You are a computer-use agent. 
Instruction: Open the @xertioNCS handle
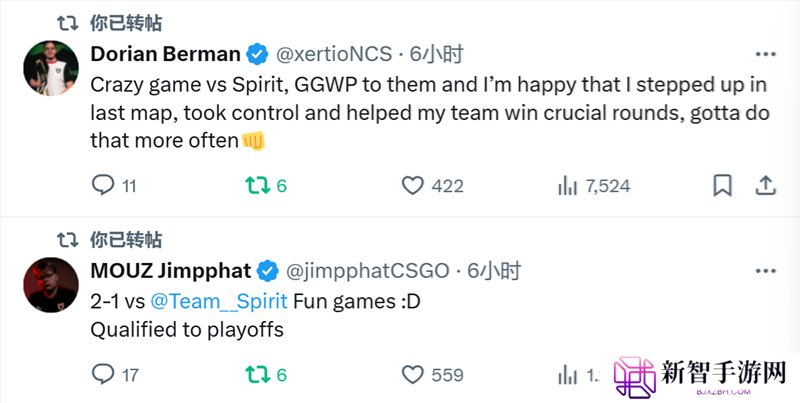tap(334, 54)
